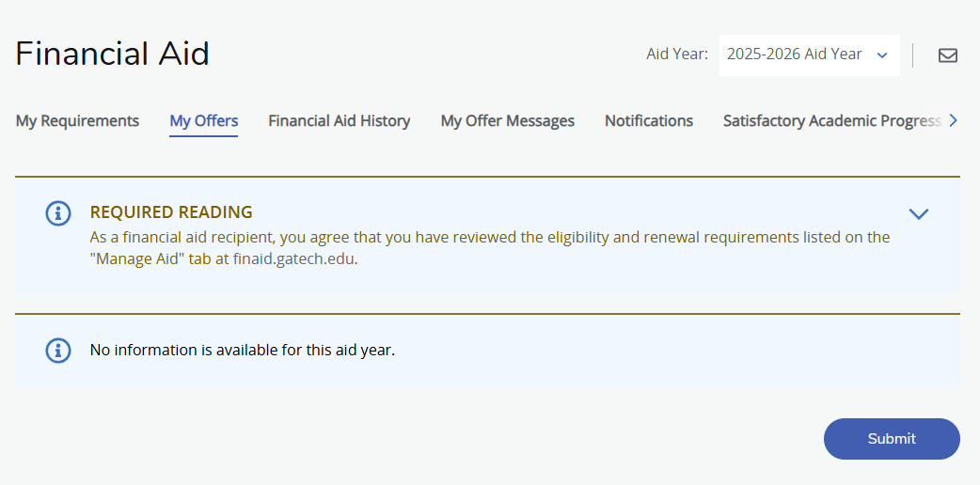Click the Aid Year label
Screen dimensions: 980x485
pyautogui.click(x=677, y=55)
